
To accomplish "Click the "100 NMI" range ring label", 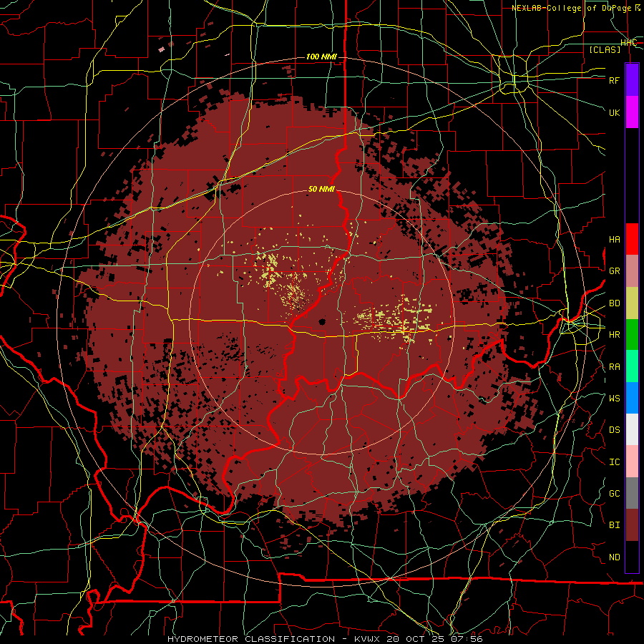I will coord(321,57).
